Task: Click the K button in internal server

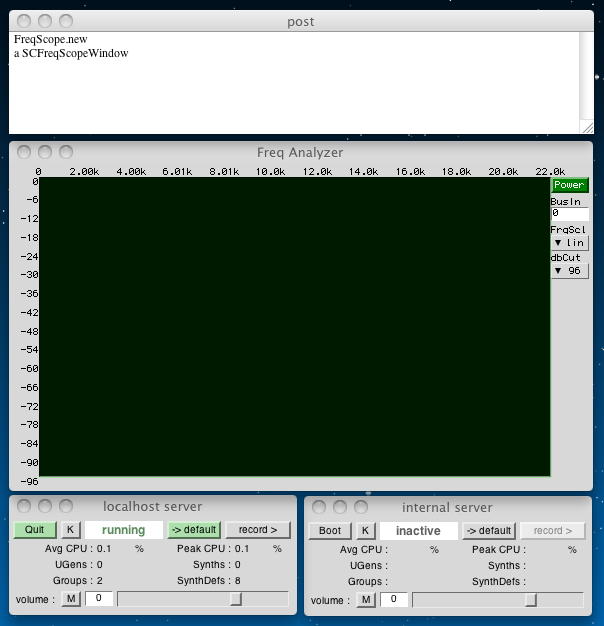Action: [365, 531]
